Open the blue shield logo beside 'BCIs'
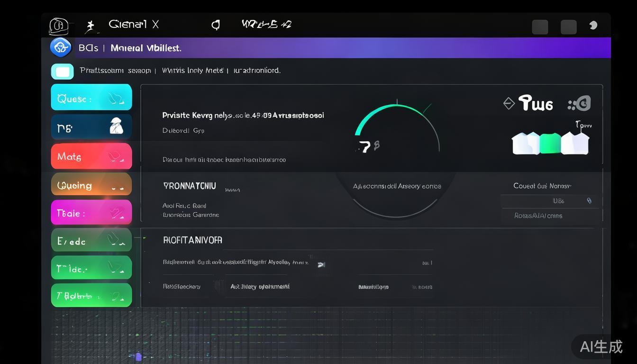 click(61, 47)
